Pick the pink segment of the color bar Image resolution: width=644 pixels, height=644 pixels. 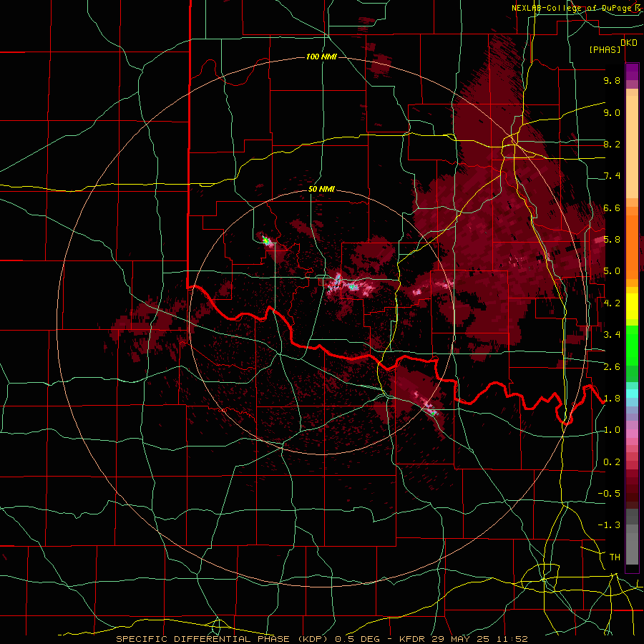(632, 434)
